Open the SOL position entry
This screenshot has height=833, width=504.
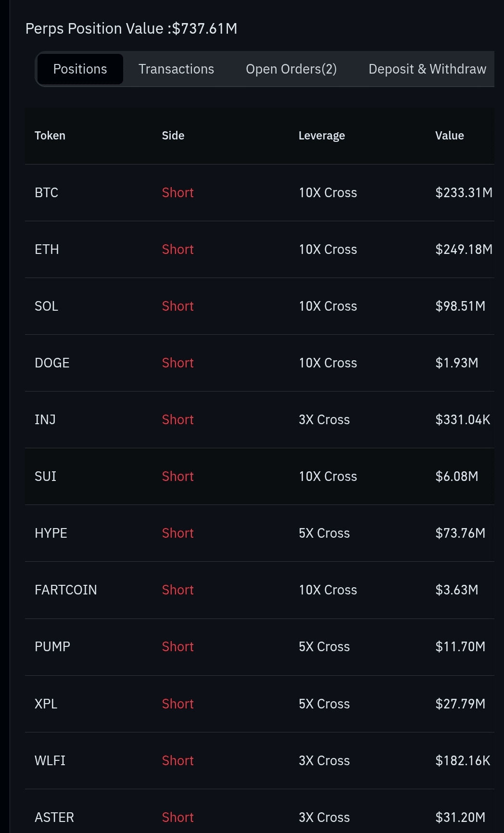pyautogui.click(x=47, y=306)
